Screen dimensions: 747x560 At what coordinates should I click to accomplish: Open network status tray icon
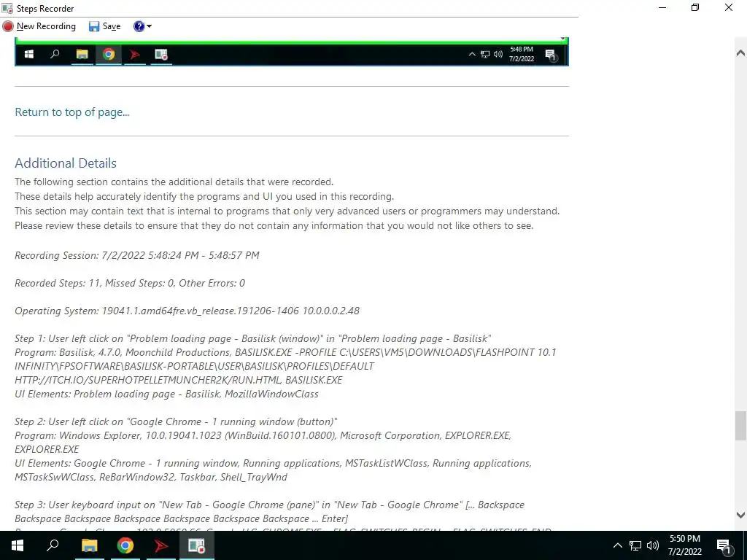635,545
